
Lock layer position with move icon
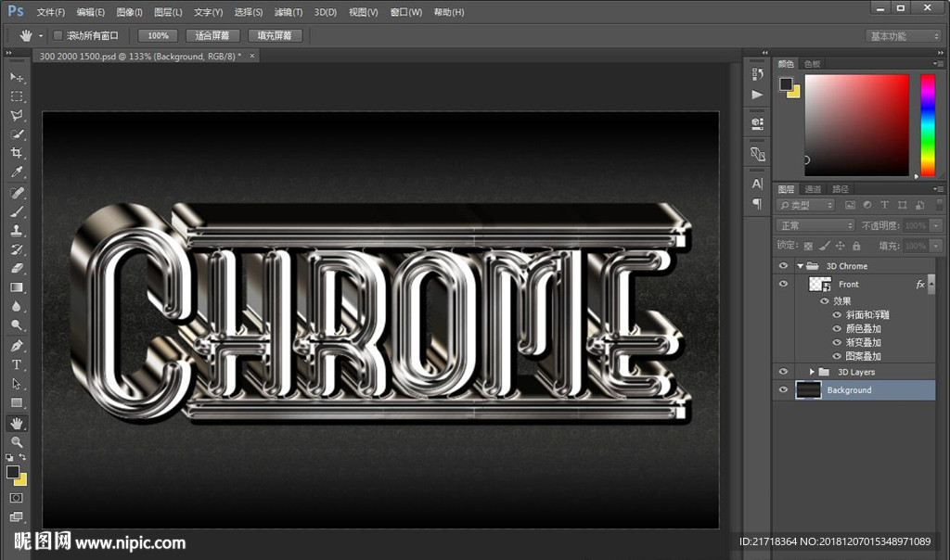840,246
